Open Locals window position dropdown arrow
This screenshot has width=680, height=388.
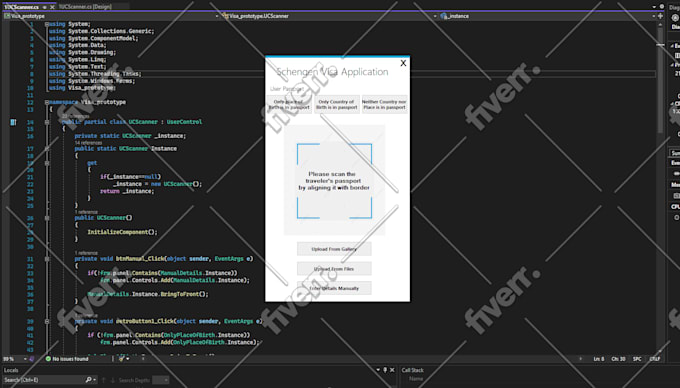378,370
